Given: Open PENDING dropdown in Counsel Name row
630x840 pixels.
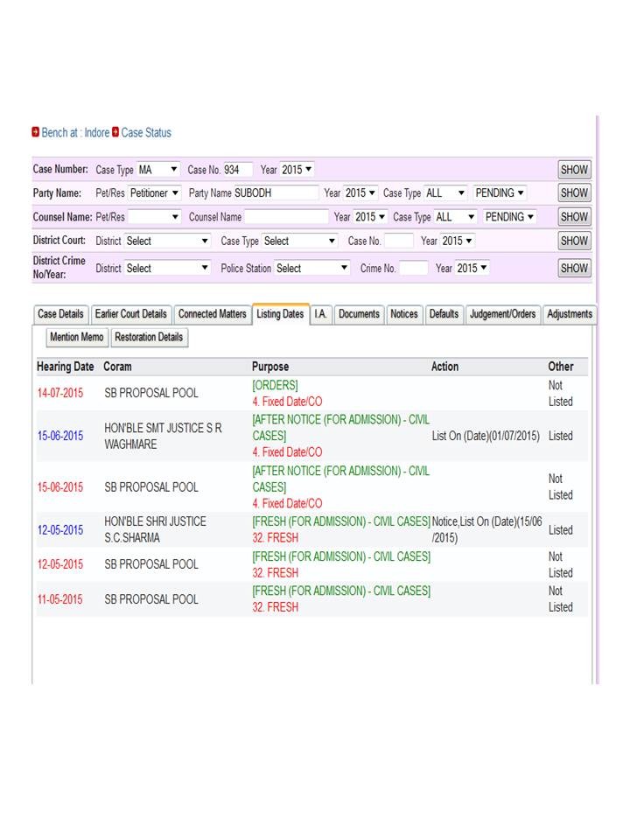Looking at the screenshot, I should click(509, 216).
